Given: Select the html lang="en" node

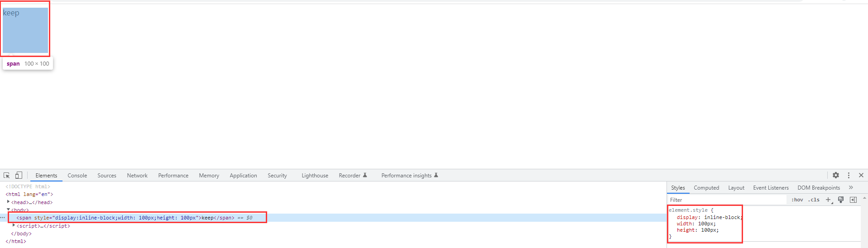Looking at the screenshot, I should pyautogui.click(x=29, y=194).
